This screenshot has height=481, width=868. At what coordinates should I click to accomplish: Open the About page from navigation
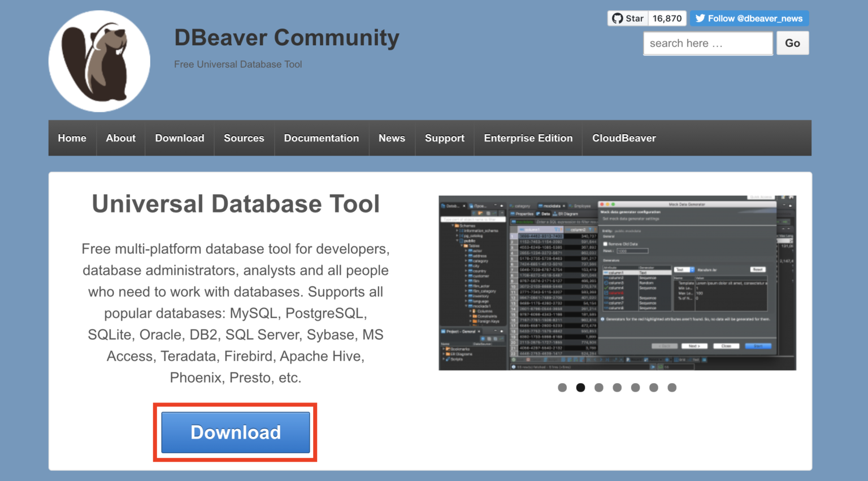coord(120,138)
